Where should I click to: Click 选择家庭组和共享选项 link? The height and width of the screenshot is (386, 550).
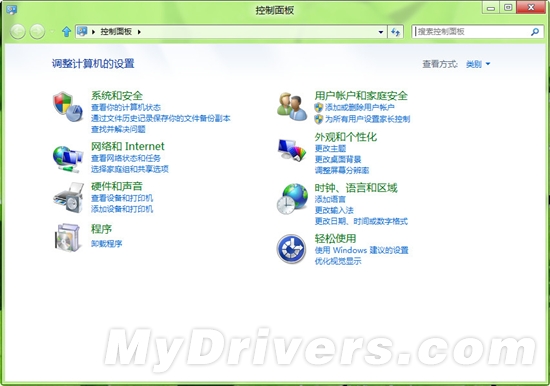point(130,169)
